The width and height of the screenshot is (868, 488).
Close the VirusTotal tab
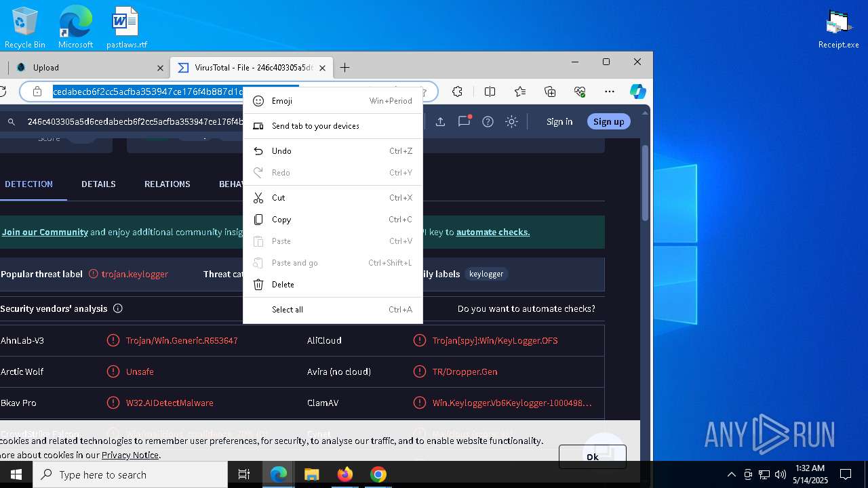point(323,68)
